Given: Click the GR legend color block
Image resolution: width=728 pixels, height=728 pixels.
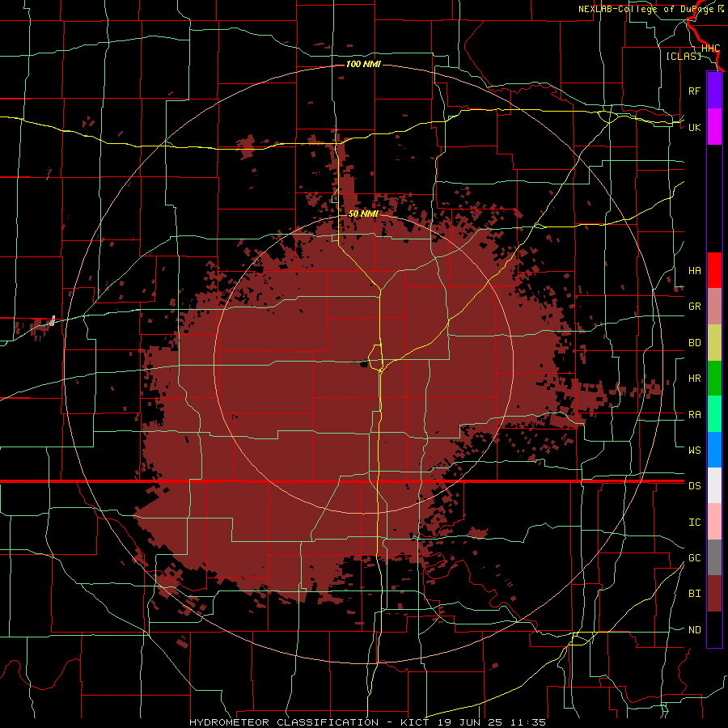Looking at the screenshot, I should (714, 307).
